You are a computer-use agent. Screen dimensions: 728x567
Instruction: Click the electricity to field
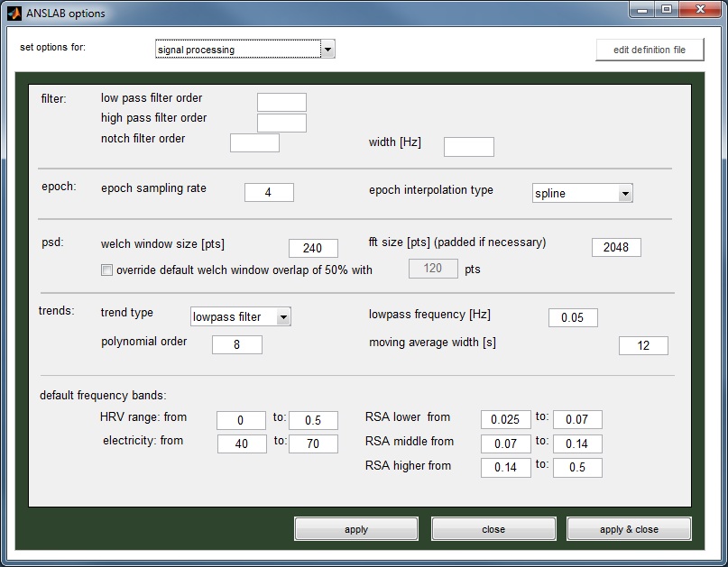(x=313, y=444)
